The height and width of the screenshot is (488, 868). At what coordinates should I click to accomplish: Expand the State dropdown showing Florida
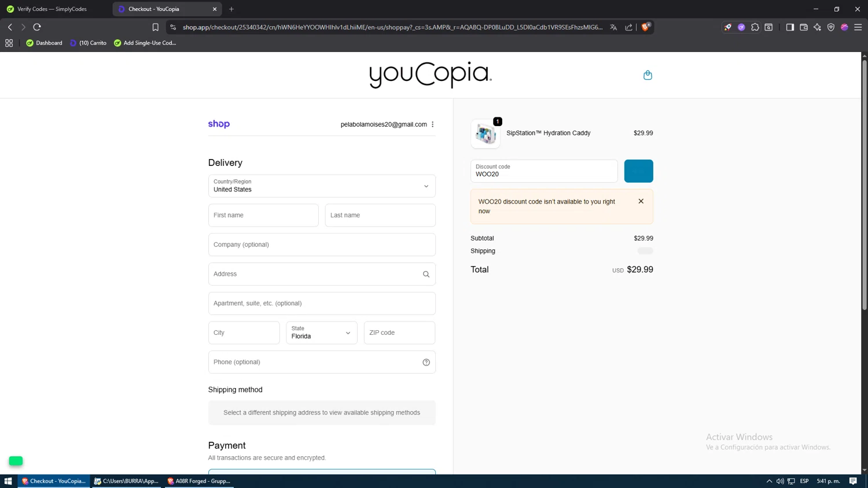click(322, 332)
